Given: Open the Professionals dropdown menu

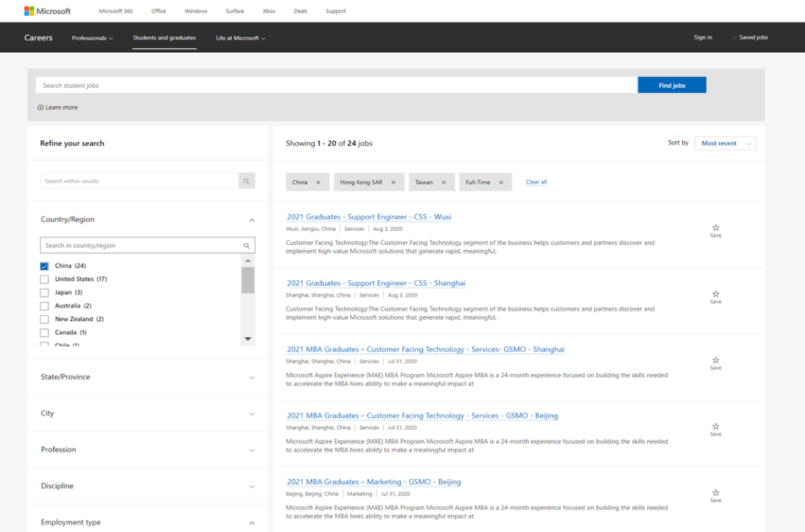Looking at the screenshot, I should (92, 38).
